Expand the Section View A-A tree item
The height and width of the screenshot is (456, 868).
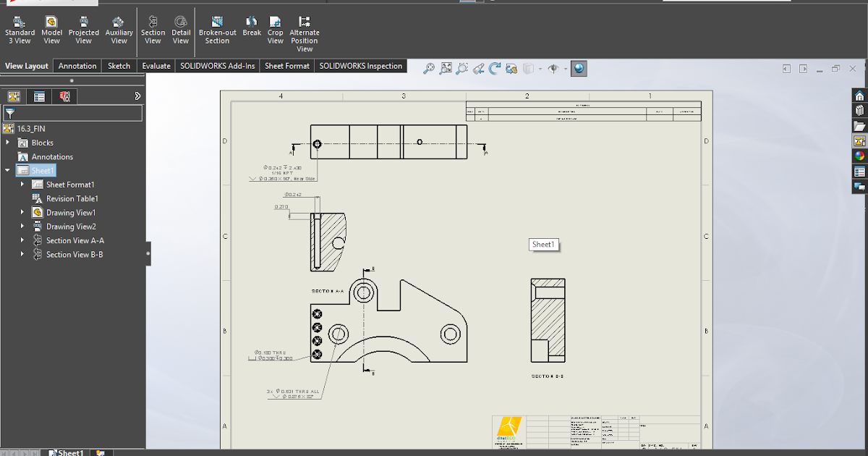(21, 240)
